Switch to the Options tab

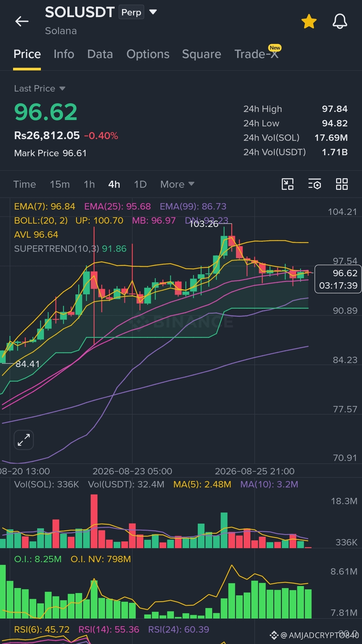pyautogui.click(x=148, y=54)
